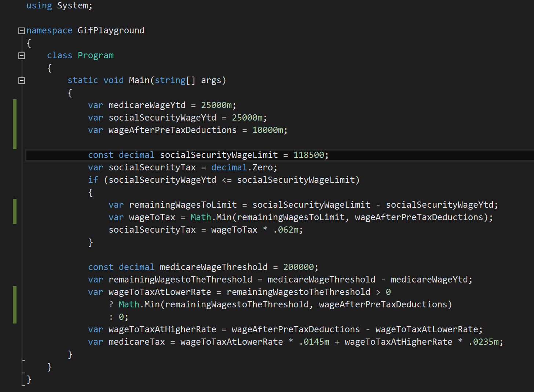Click 'Math' on the wageToTax assignment line
Screen dimensions: 534x392
201,217
